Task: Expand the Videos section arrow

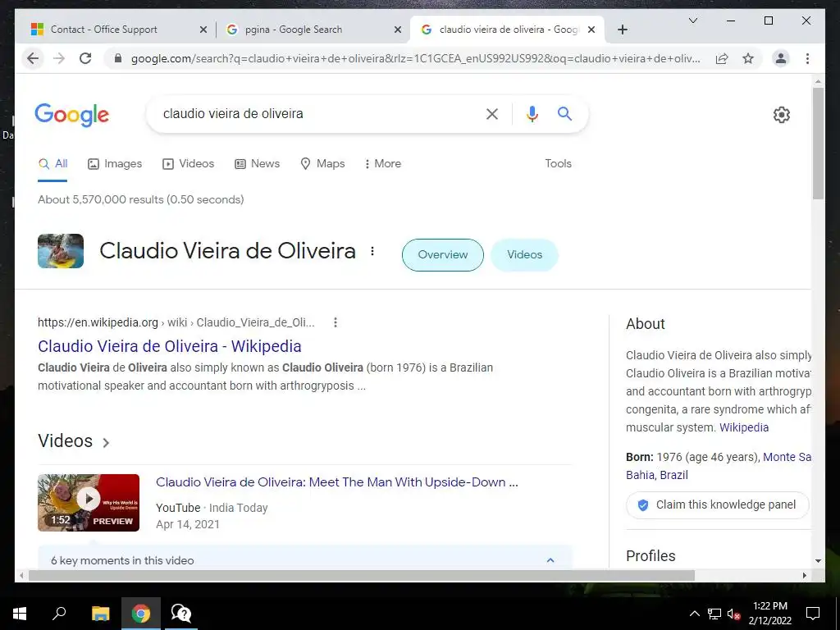Action: click(106, 442)
